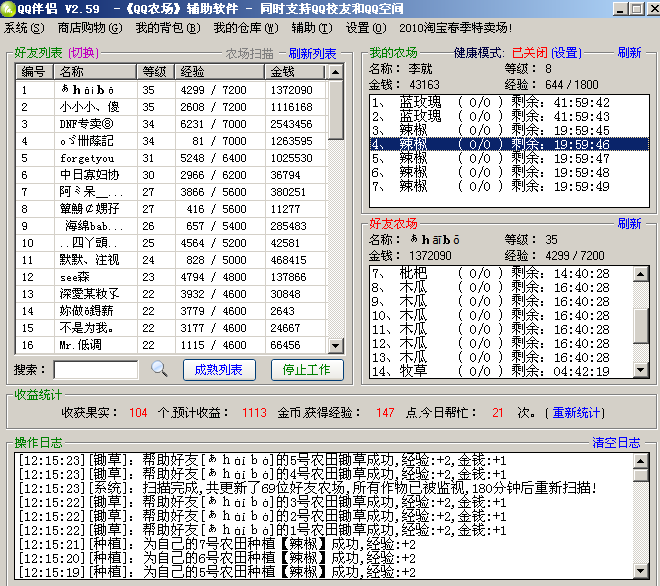
Task: Select my farm plot 1 蓝玫瑰
Action: [509, 102]
